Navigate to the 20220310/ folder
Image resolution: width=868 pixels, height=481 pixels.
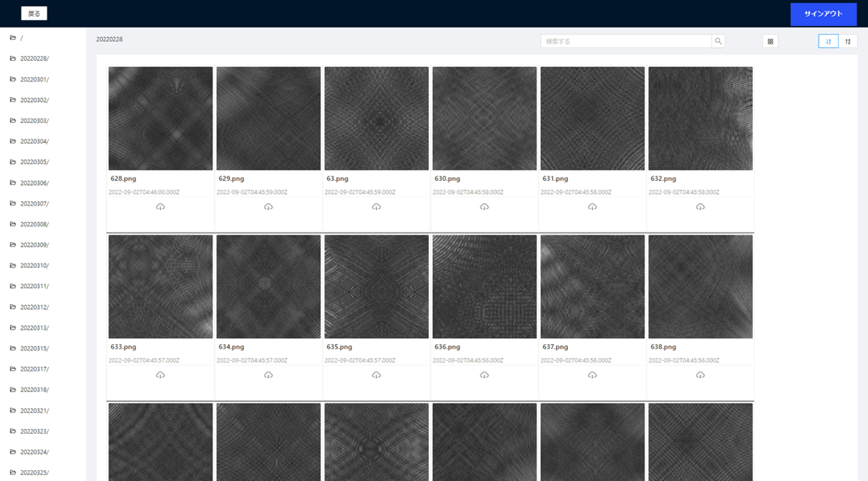click(35, 266)
